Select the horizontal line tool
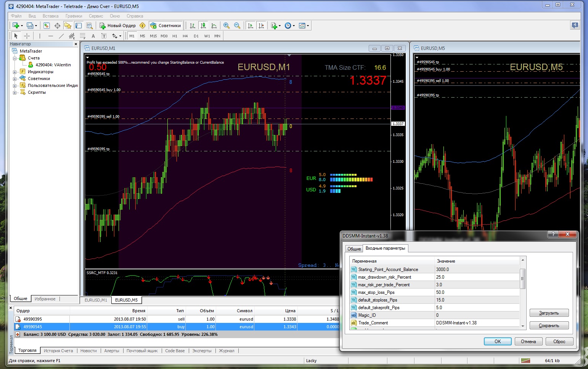 click(50, 36)
